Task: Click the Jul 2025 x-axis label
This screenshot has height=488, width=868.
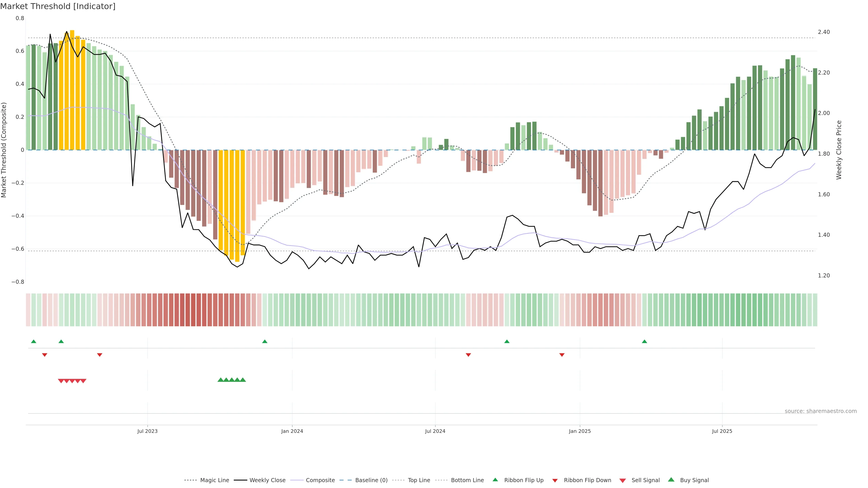Action: (722, 431)
